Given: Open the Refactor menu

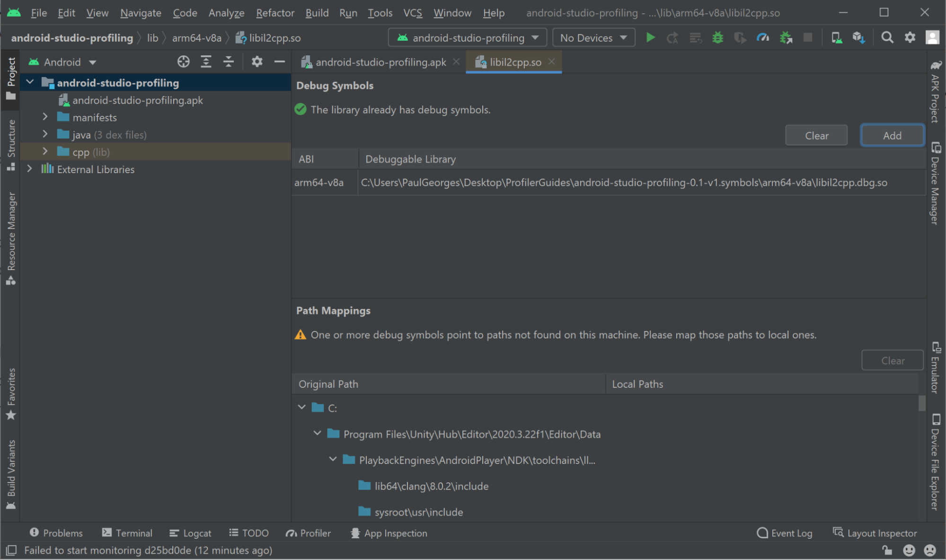Looking at the screenshot, I should pyautogui.click(x=275, y=13).
